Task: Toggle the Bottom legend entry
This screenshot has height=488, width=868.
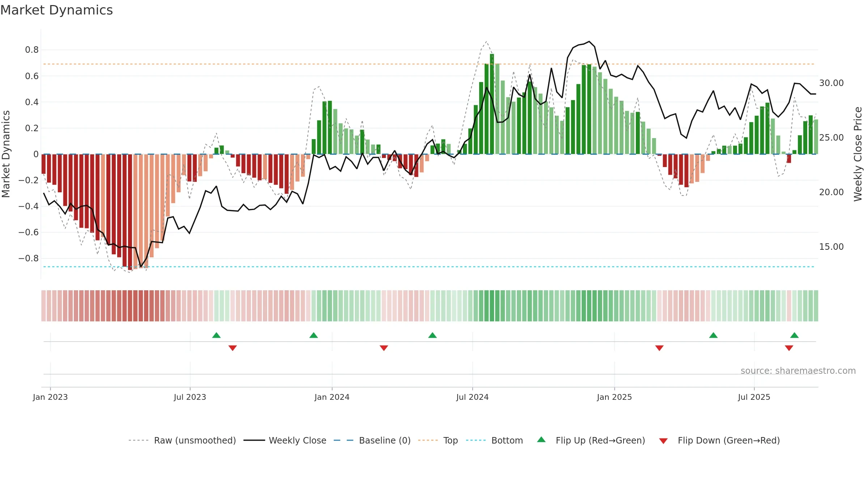Action: [x=494, y=440]
